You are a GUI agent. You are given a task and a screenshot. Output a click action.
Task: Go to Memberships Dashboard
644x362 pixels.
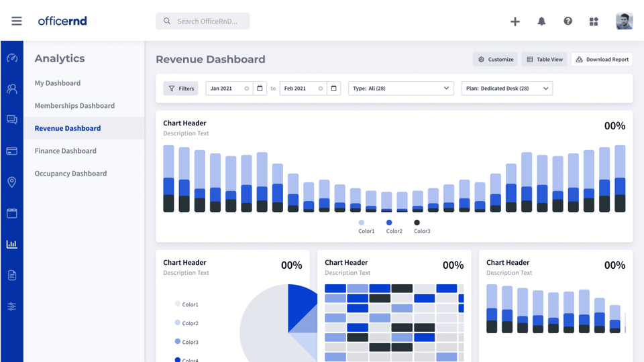pyautogui.click(x=74, y=106)
